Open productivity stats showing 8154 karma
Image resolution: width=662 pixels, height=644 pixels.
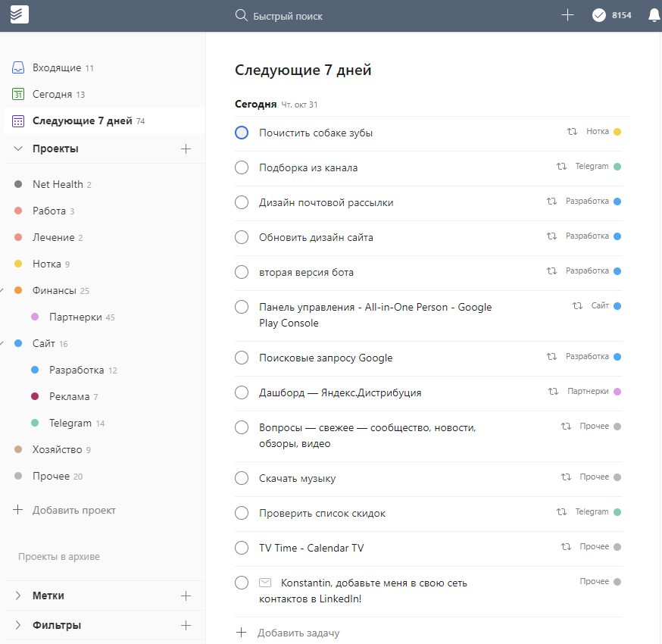pos(610,14)
